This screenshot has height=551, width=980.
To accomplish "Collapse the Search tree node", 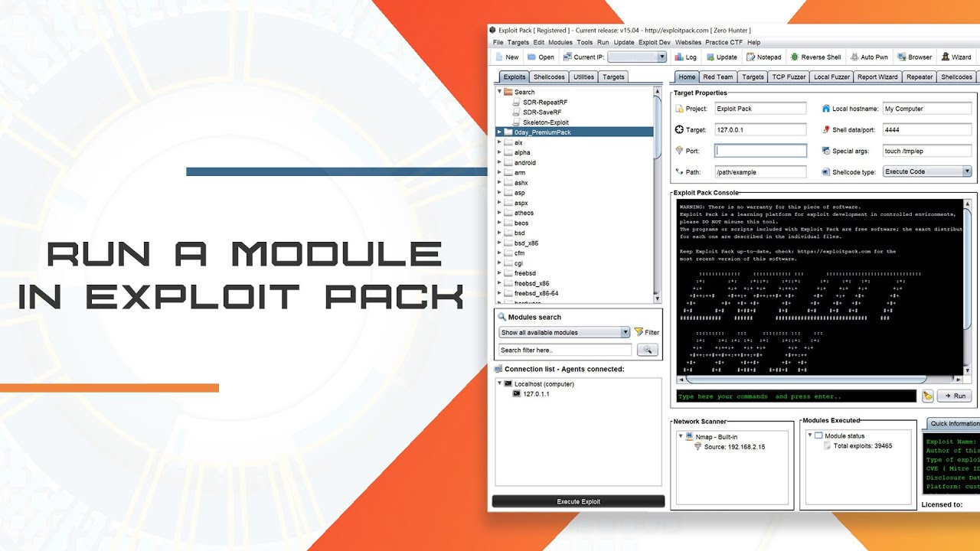I will click(499, 92).
